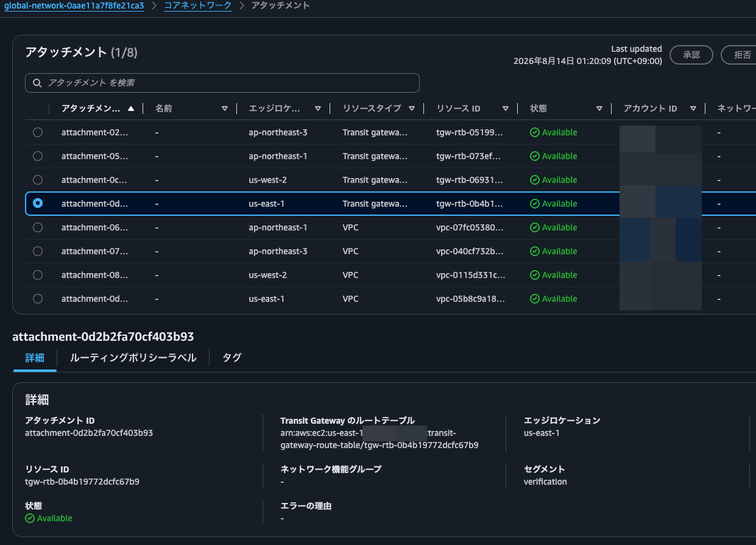Click tgw-rtb-06931 resource ID cell

pyautogui.click(x=469, y=180)
